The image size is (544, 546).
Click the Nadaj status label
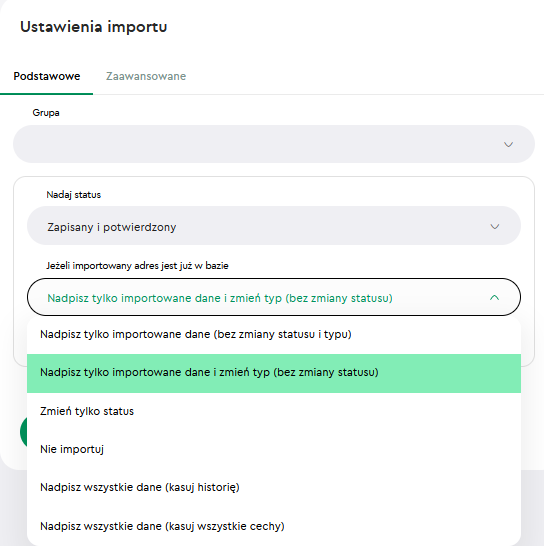(x=73, y=195)
